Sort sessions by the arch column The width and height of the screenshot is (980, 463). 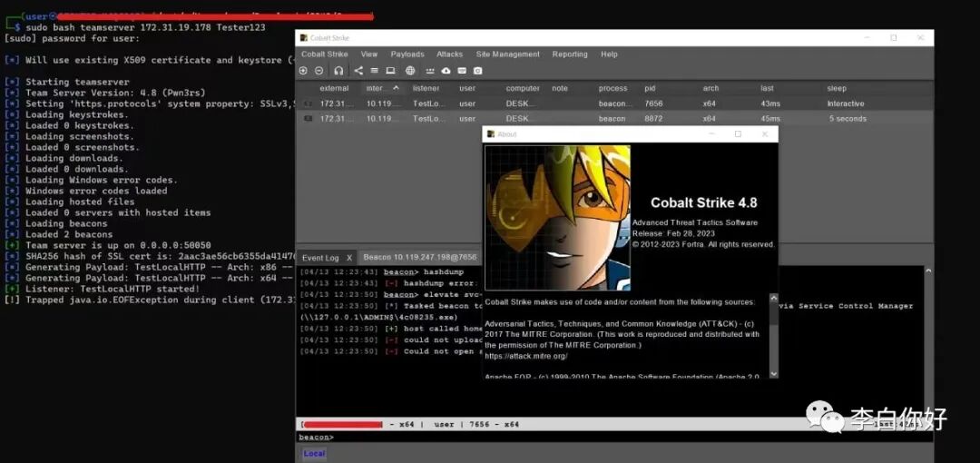coord(710,88)
